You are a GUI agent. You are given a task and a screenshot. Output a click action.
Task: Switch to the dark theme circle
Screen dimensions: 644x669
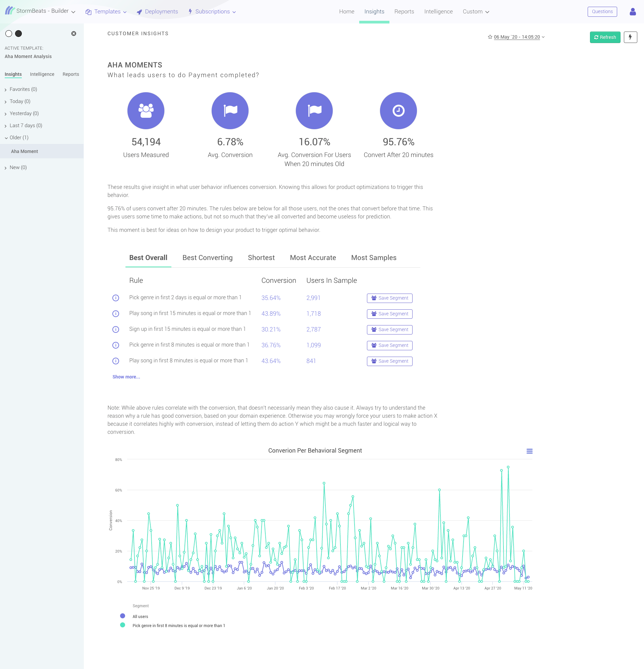tap(19, 34)
